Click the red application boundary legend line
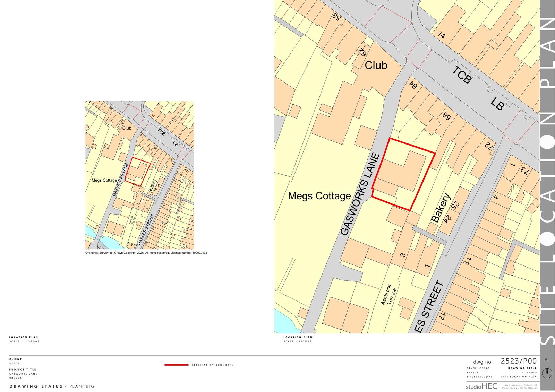This screenshot has height=392, width=555. 176,365
